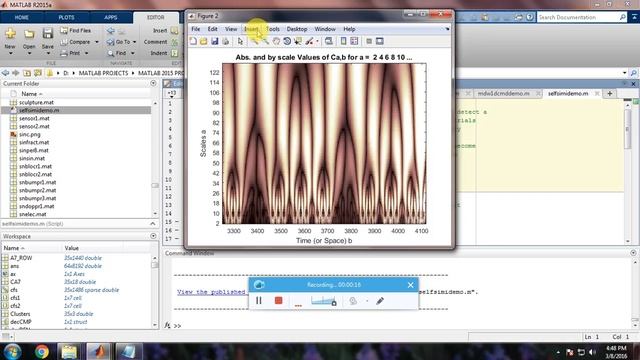Click the Find Files button
This screenshot has width=640, height=360.
[x=76, y=31]
